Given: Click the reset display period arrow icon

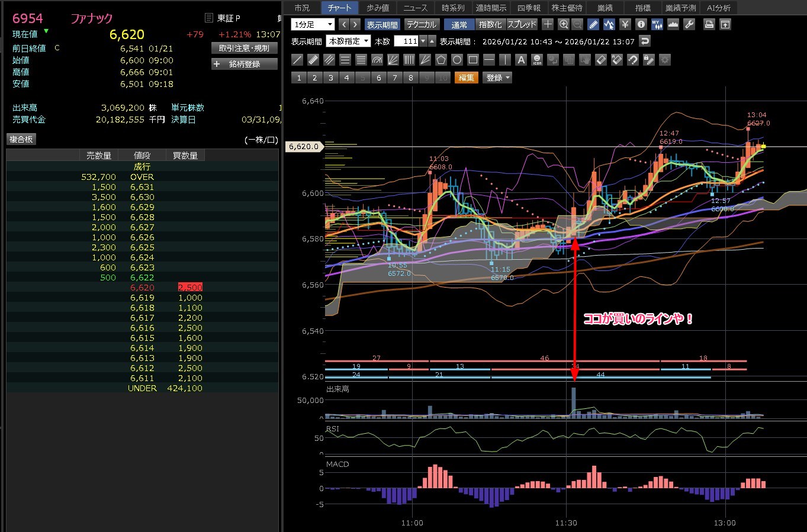Looking at the screenshot, I should pos(645,41).
